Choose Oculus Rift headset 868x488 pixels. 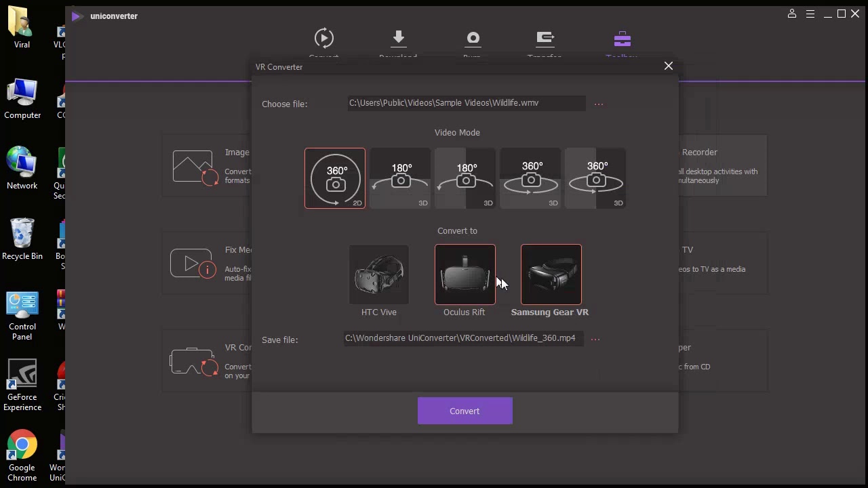tap(465, 274)
